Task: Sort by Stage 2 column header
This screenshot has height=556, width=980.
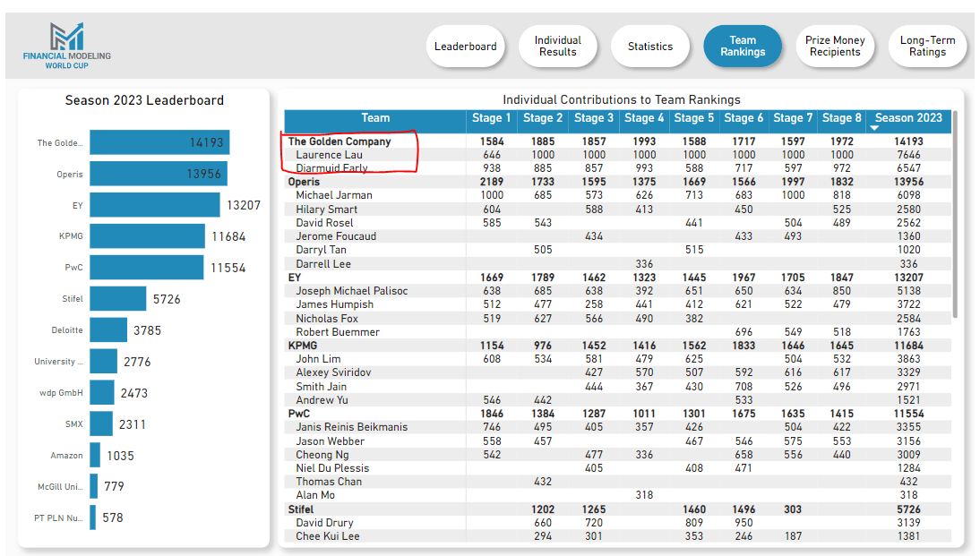Action: click(543, 118)
